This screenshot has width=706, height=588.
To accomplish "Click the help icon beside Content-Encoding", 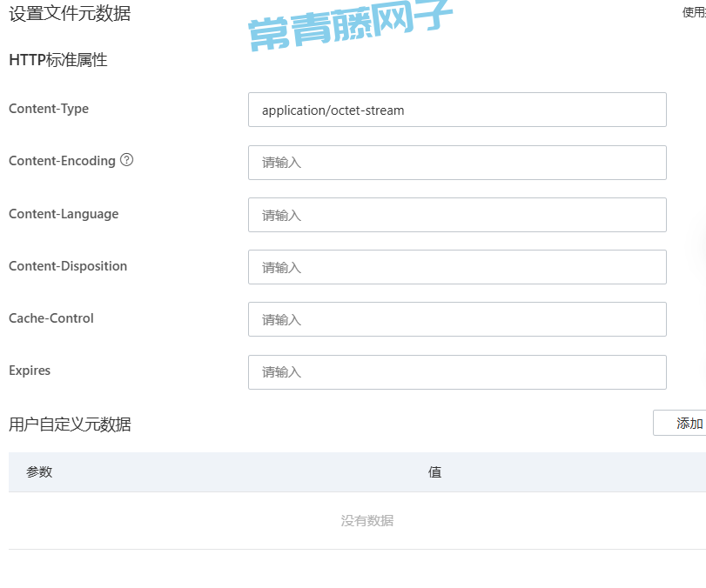I will (127, 160).
